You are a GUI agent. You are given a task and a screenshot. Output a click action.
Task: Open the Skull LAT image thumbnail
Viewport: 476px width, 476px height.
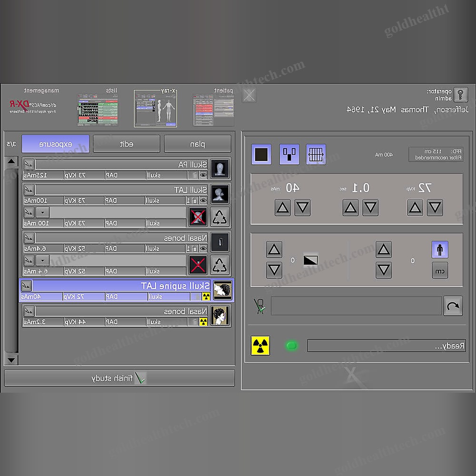tap(220, 194)
